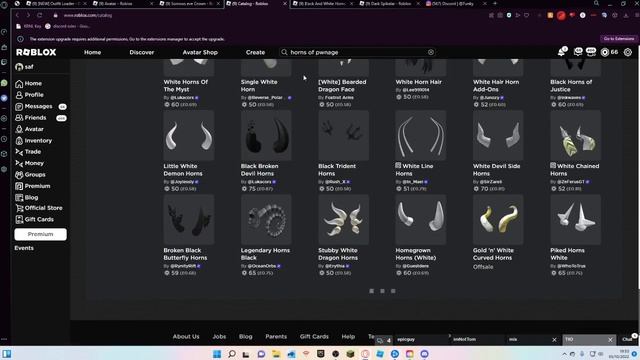Open Single White Horn title link
Viewport: 640px width, 360px height.
259,86
